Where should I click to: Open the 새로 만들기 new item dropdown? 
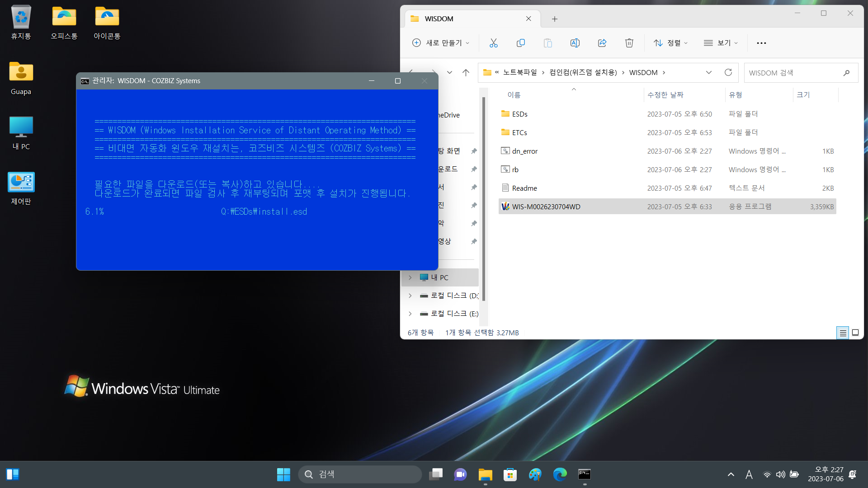pos(441,43)
